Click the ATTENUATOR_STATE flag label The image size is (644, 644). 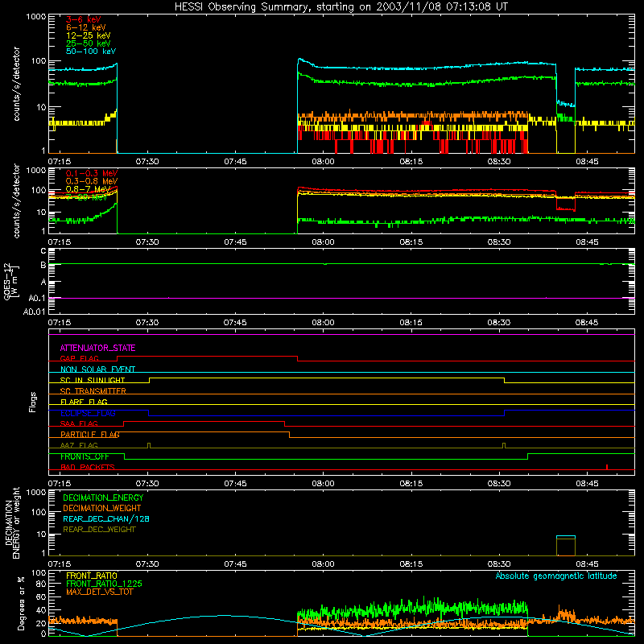click(x=97, y=348)
